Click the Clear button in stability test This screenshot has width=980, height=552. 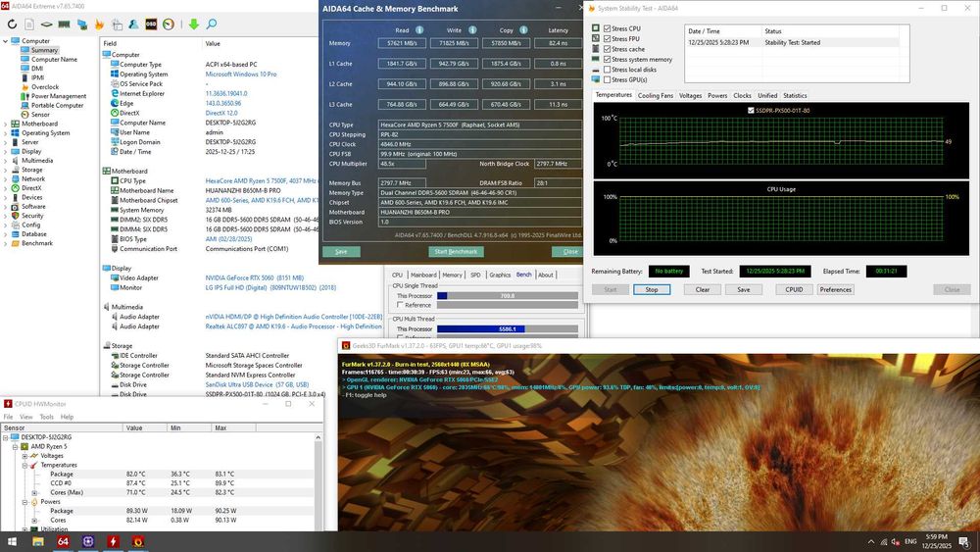[x=703, y=290]
